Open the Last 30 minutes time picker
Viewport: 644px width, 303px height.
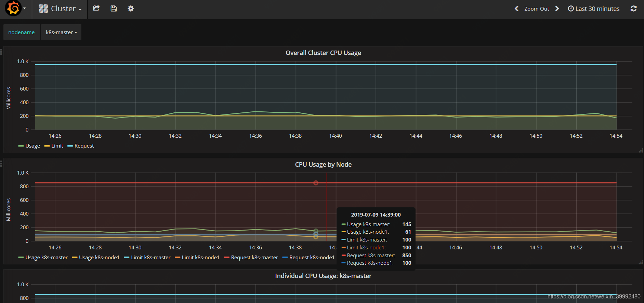pos(594,9)
